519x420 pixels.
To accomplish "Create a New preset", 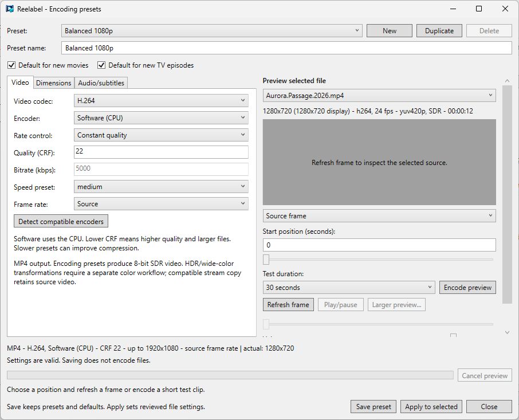I will (390, 31).
